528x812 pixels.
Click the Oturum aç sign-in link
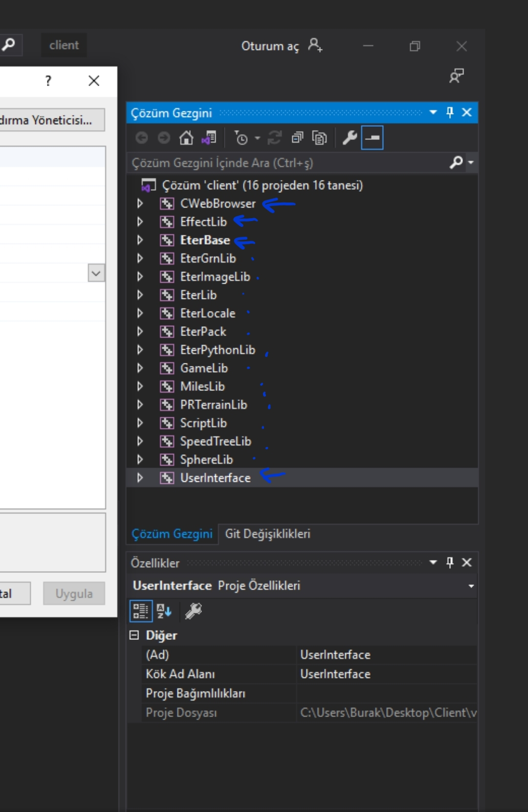click(270, 46)
